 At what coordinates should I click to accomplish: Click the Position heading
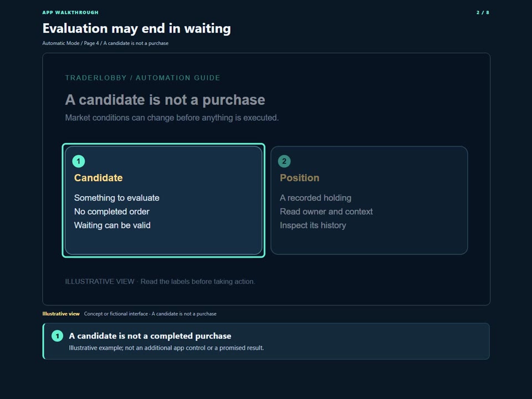[x=300, y=178]
